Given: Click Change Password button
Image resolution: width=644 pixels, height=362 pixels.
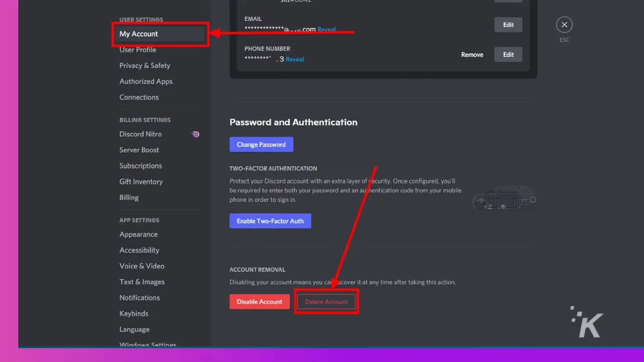Looking at the screenshot, I should [x=261, y=145].
